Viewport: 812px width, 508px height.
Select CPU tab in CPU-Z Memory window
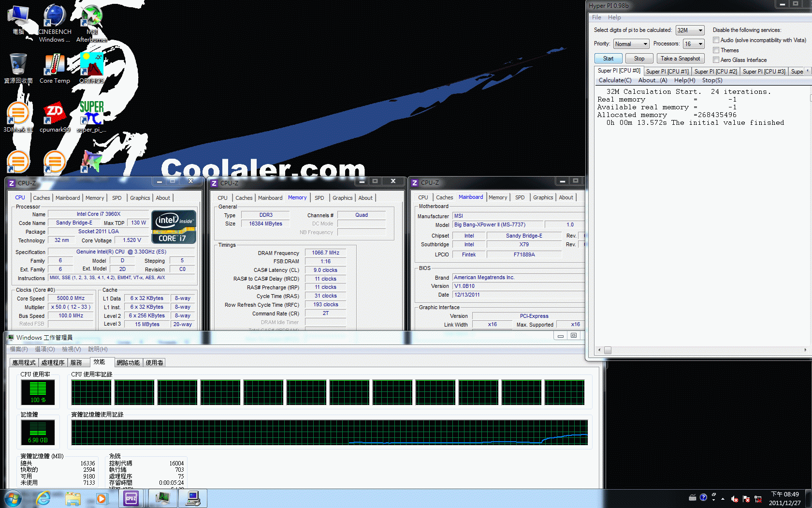(222, 198)
